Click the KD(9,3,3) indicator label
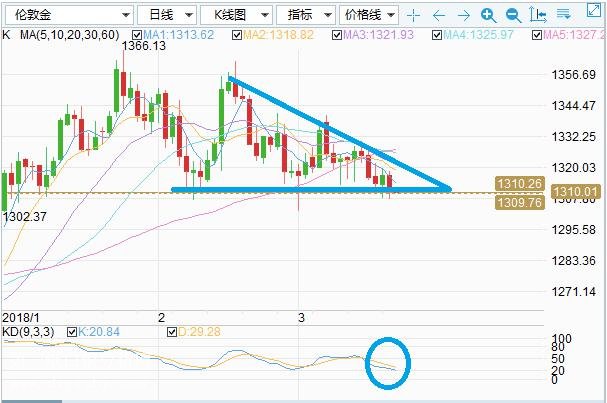 (28, 332)
